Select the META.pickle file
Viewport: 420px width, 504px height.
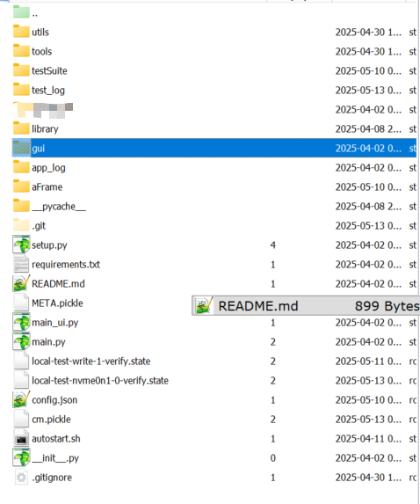(57, 303)
